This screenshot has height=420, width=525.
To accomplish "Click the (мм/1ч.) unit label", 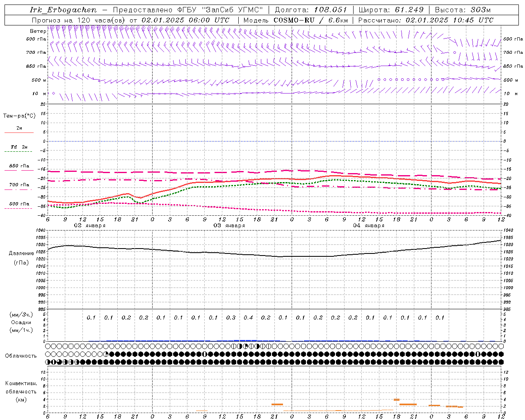I will (x=21, y=330).
